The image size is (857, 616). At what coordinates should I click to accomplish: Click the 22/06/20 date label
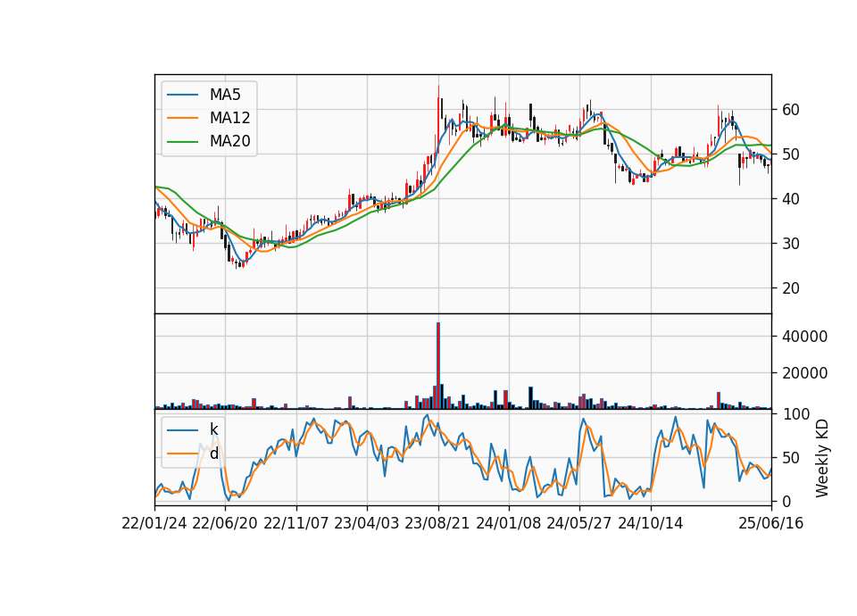coord(225,523)
